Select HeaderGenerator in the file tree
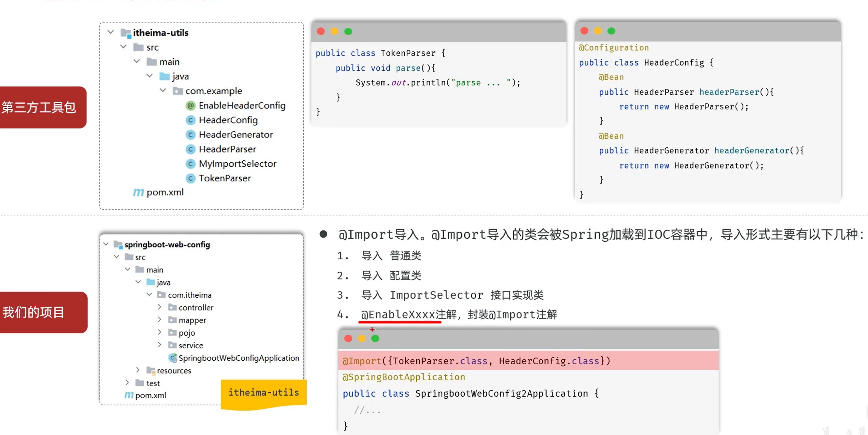868x435 pixels. [x=236, y=135]
